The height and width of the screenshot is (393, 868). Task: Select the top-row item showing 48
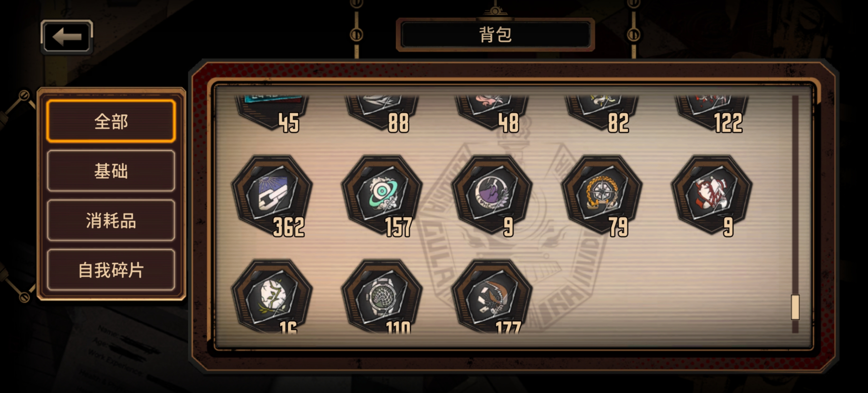point(492,113)
